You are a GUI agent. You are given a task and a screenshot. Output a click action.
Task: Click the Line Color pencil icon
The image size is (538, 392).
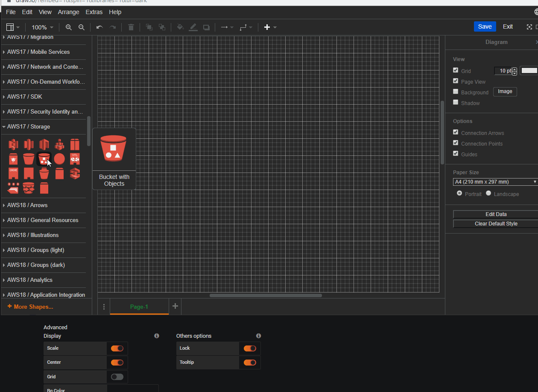coord(193,27)
